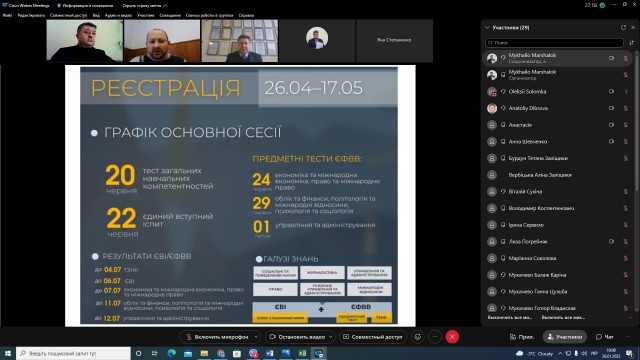The image size is (640, 360).
Task: Open the Редактировать menu
Action: click(x=31, y=16)
